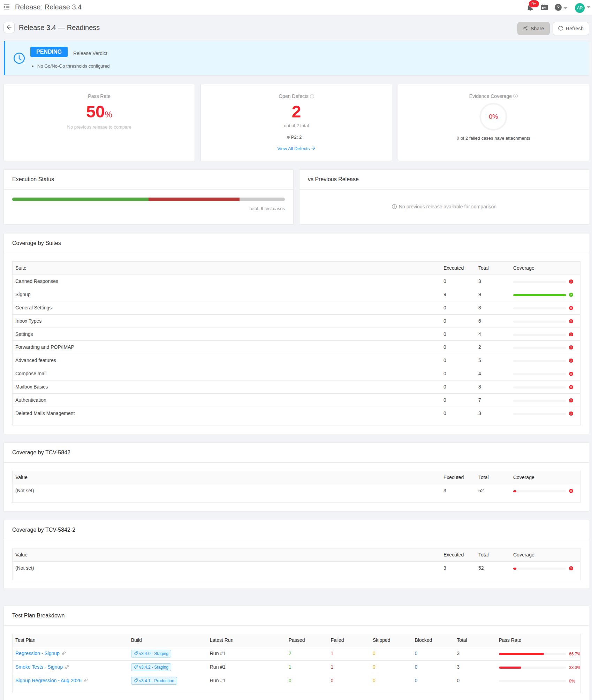This screenshot has height=700, width=592.
Task: Click the Refresh button
Action: point(571,29)
